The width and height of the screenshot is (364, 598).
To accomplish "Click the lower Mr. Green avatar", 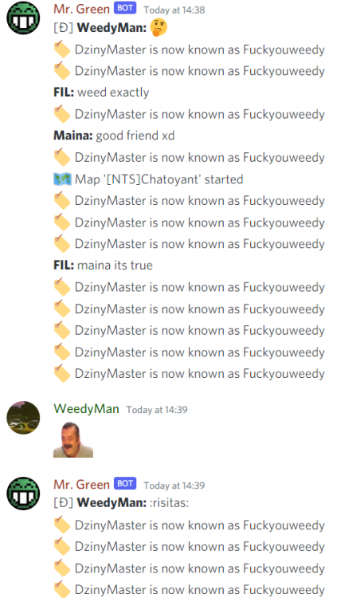I will tap(23, 493).
